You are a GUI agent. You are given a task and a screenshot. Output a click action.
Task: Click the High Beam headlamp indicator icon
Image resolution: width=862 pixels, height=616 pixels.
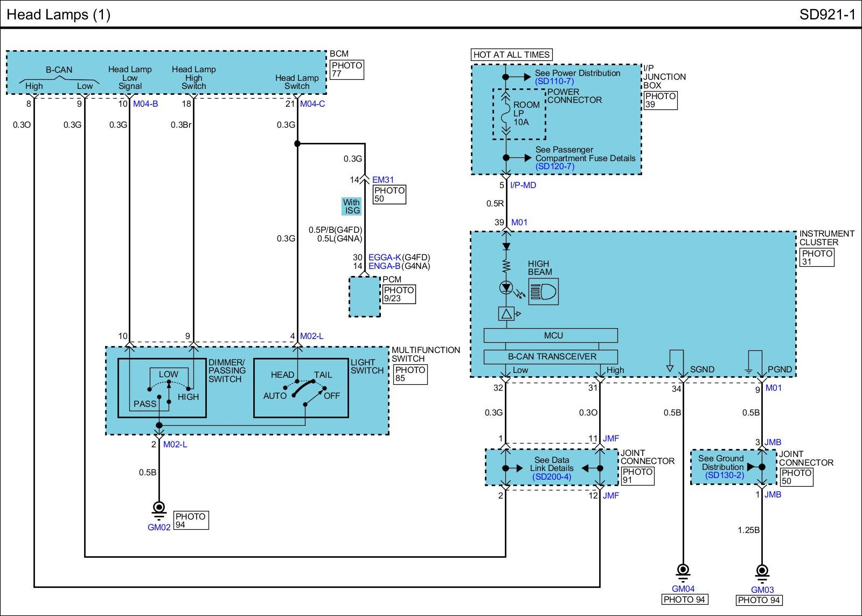[x=543, y=292]
